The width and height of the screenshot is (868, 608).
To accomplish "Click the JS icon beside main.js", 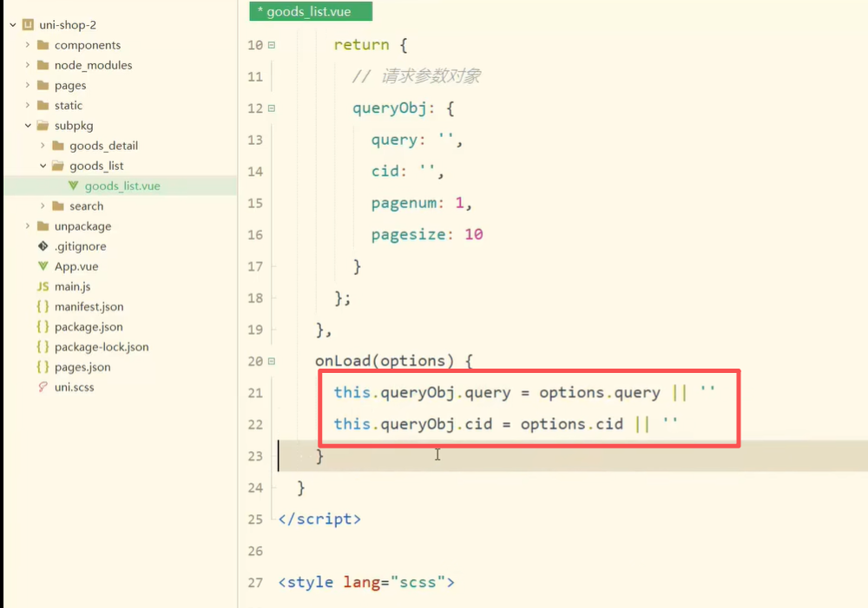I will (43, 286).
